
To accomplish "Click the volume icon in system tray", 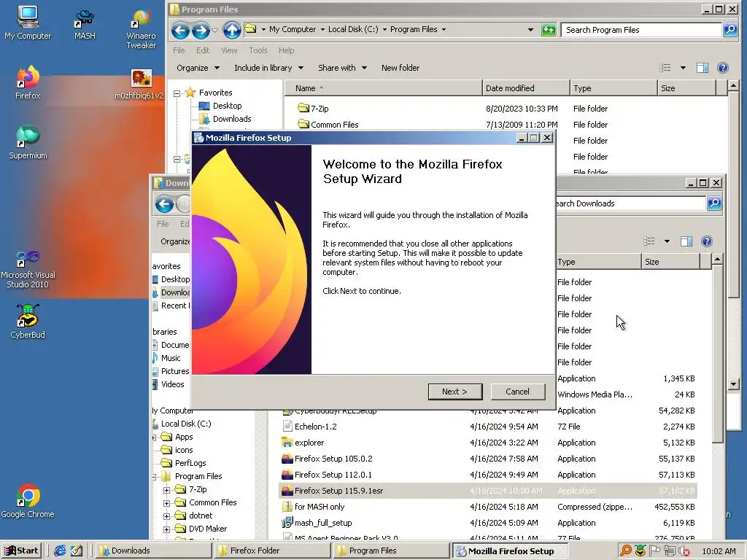I will pos(684,551).
